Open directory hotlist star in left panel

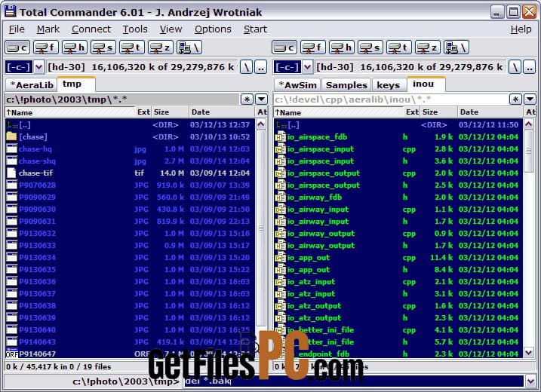[x=247, y=100]
